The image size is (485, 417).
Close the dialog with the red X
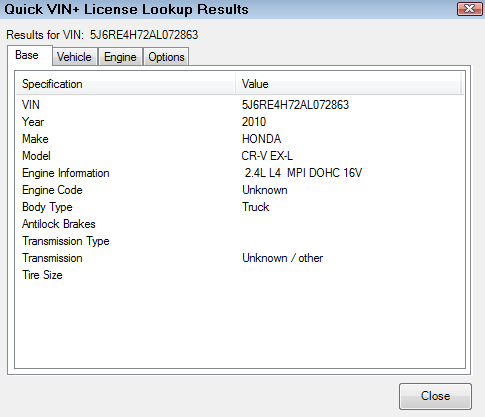point(470,9)
